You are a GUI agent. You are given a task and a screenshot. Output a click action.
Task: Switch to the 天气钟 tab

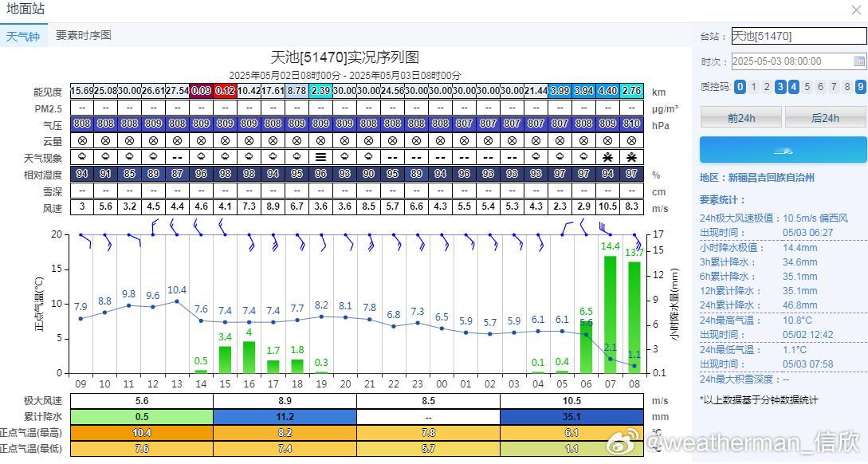[22, 37]
